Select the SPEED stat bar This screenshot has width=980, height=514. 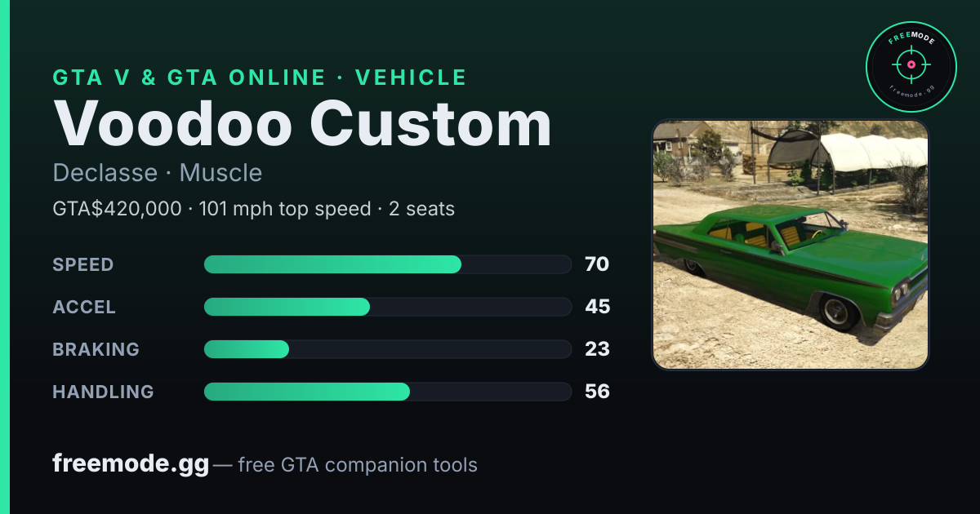coord(387,264)
